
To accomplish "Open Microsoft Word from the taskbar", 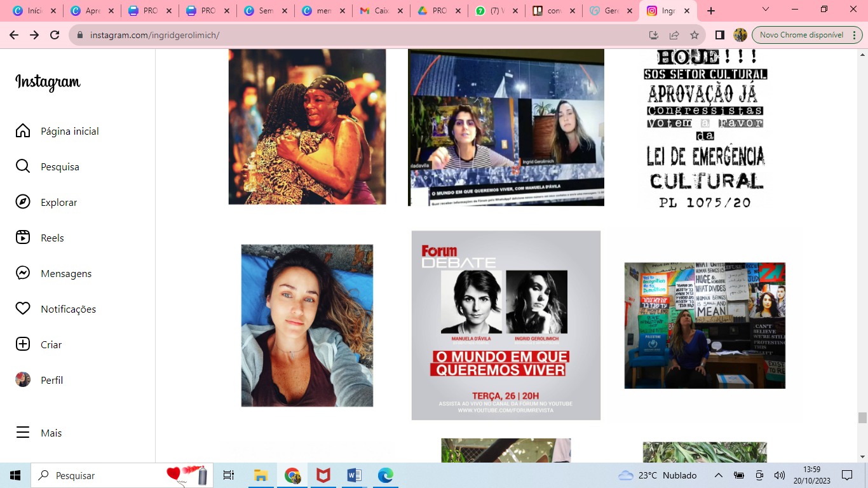I will [x=354, y=475].
